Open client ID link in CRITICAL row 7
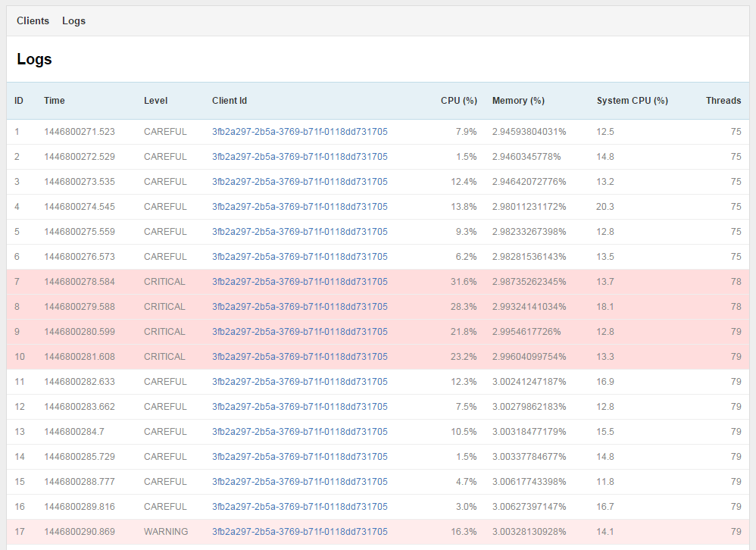The width and height of the screenshot is (756, 550). point(300,282)
